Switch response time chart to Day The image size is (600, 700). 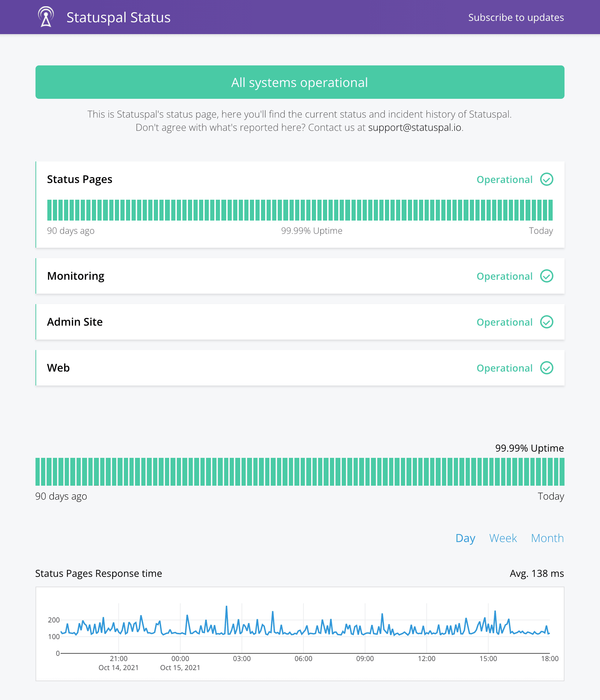pyautogui.click(x=465, y=538)
